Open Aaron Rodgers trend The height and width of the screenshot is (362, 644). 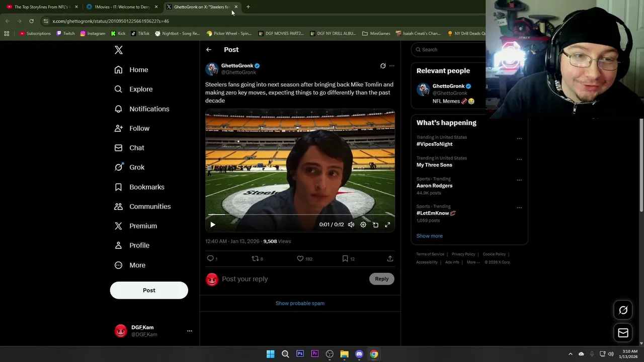(434, 186)
